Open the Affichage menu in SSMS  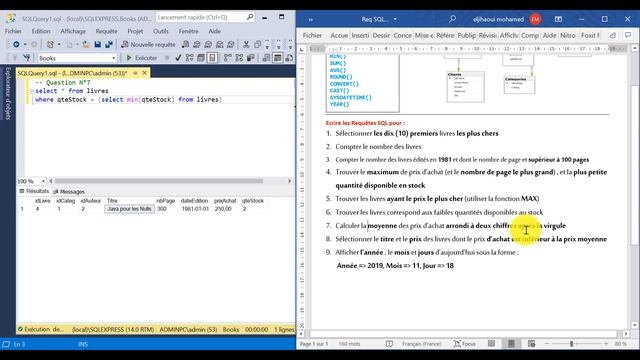click(73, 31)
